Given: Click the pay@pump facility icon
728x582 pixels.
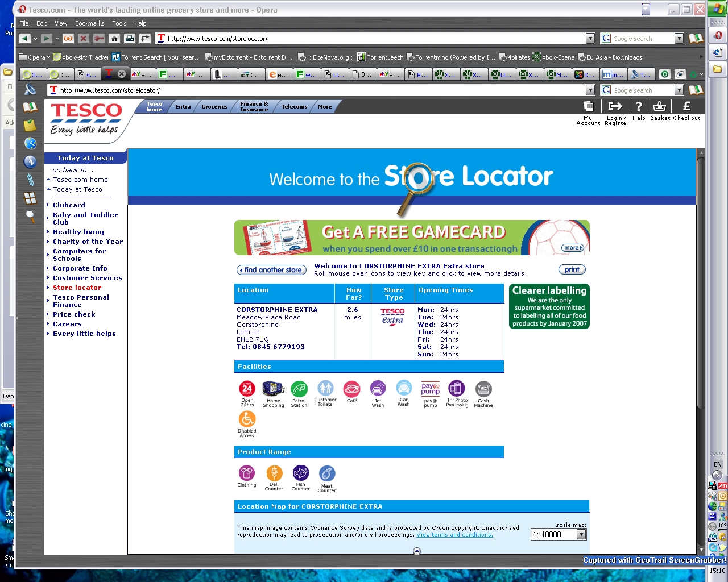Looking at the screenshot, I should click(x=431, y=389).
